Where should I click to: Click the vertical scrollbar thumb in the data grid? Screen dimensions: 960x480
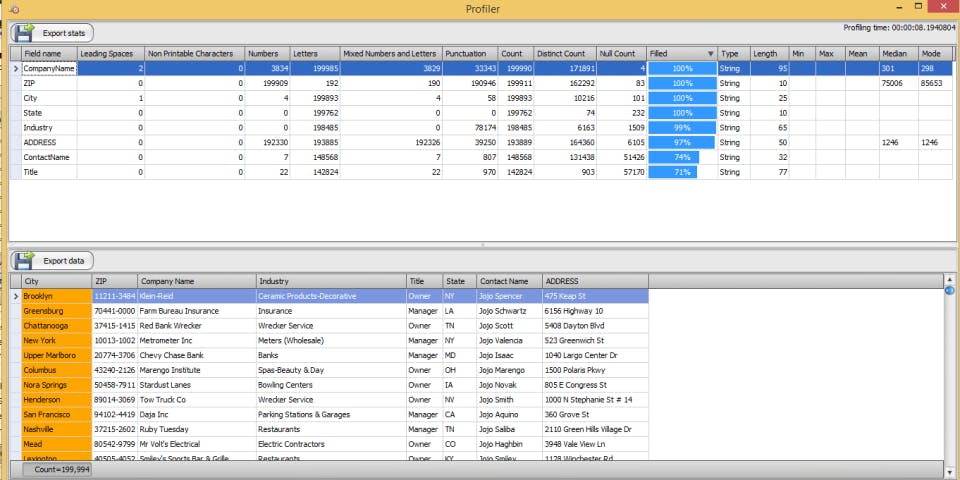pos(949,292)
